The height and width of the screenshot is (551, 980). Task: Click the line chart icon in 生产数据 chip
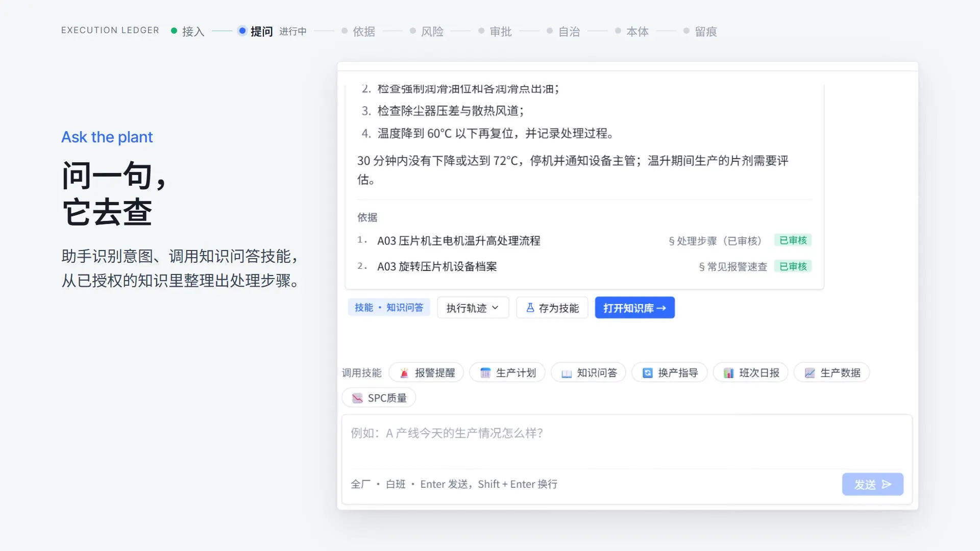pyautogui.click(x=810, y=373)
